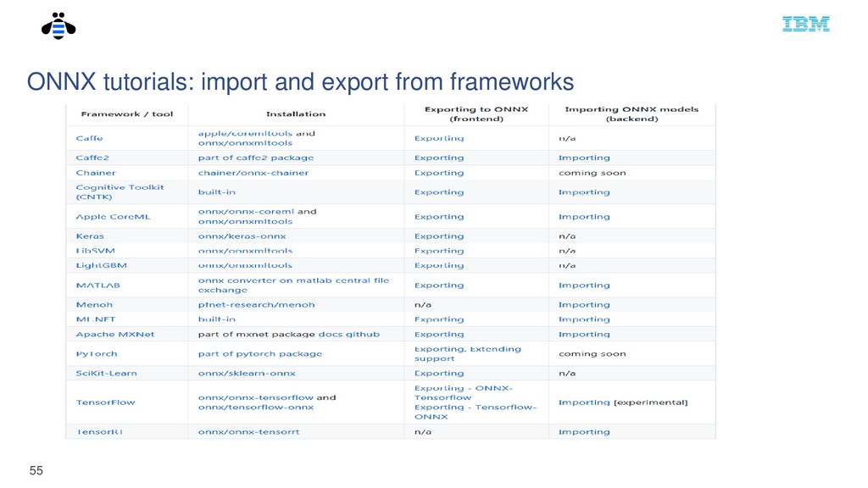Open the 'Exporting - ONNX-Tensorflow' link
This screenshot has height=488, width=868.
pos(464,393)
